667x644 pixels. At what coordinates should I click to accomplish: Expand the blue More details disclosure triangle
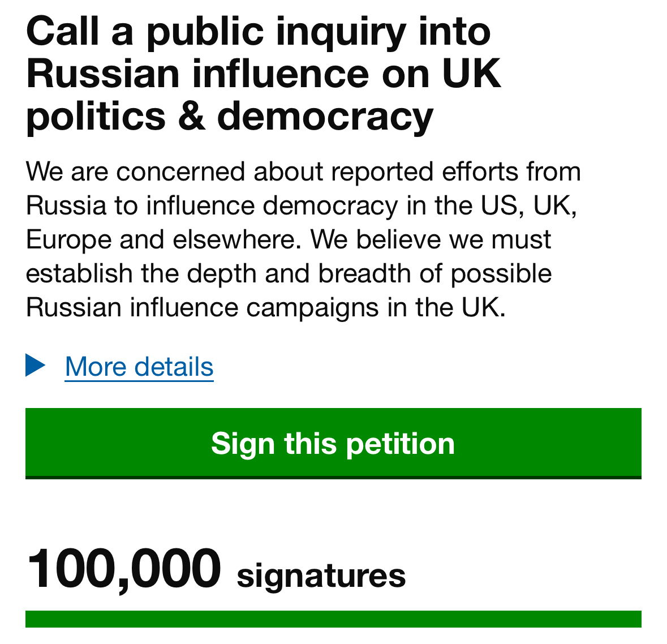click(x=35, y=366)
